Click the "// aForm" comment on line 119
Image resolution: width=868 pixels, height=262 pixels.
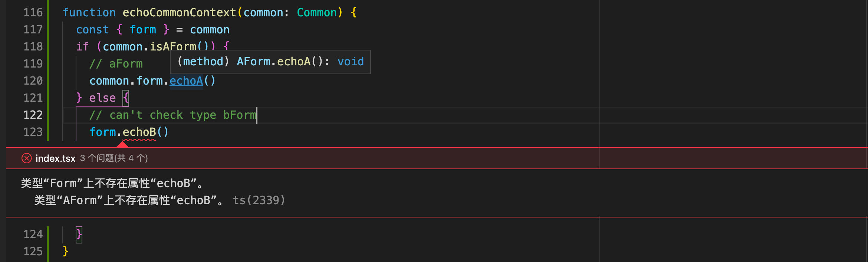coord(116,64)
